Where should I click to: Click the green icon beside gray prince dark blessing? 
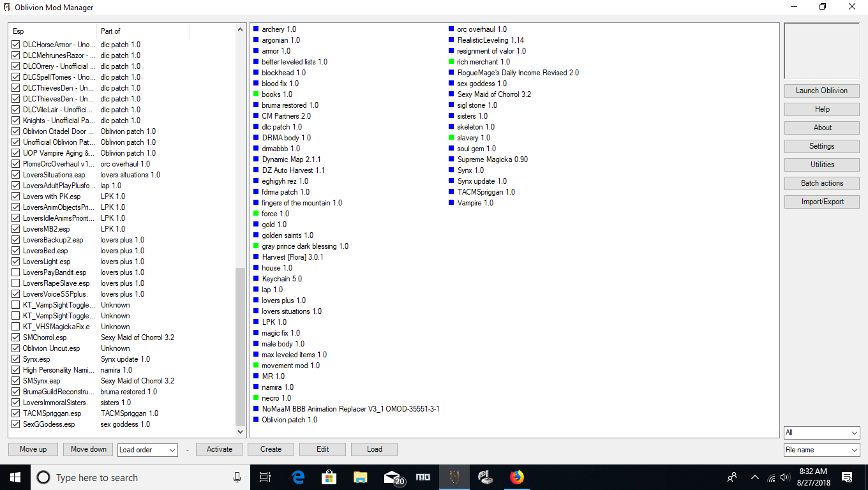(256, 246)
